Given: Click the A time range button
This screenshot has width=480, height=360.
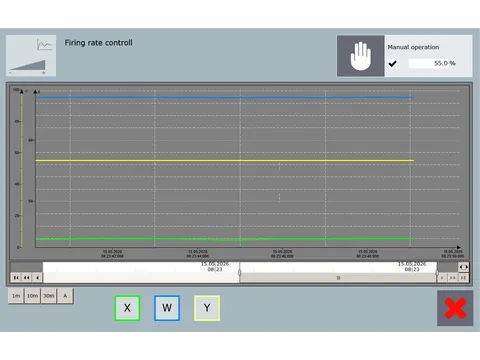Looking at the screenshot, I should pyautogui.click(x=65, y=296).
